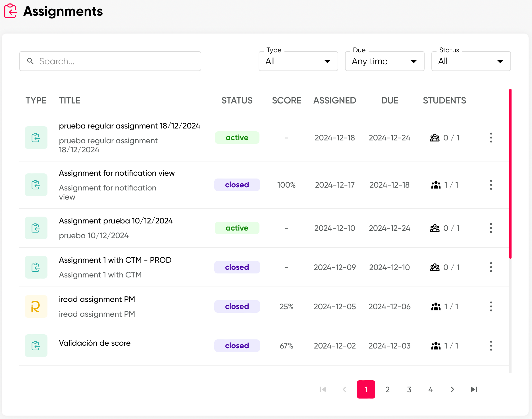
Task: Open options for prueba regular assignment 18/12/2024
Action: (x=491, y=138)
